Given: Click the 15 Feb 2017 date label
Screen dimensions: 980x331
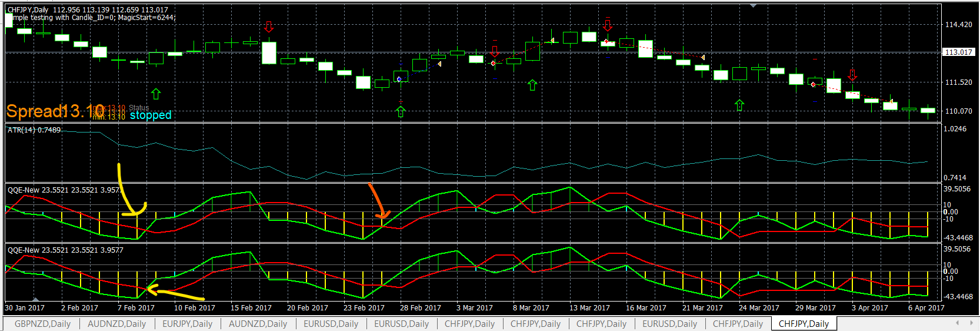Looking at the screenshot, I should click(x=251, y=307).
